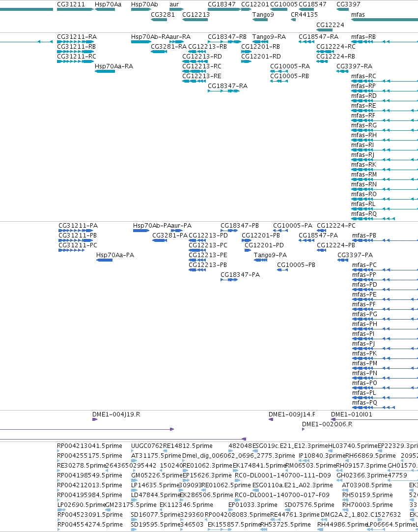The width and height of the screenshot is (418, 532).
Task: Select protein CG12201-PD
Action: (248, 250)
